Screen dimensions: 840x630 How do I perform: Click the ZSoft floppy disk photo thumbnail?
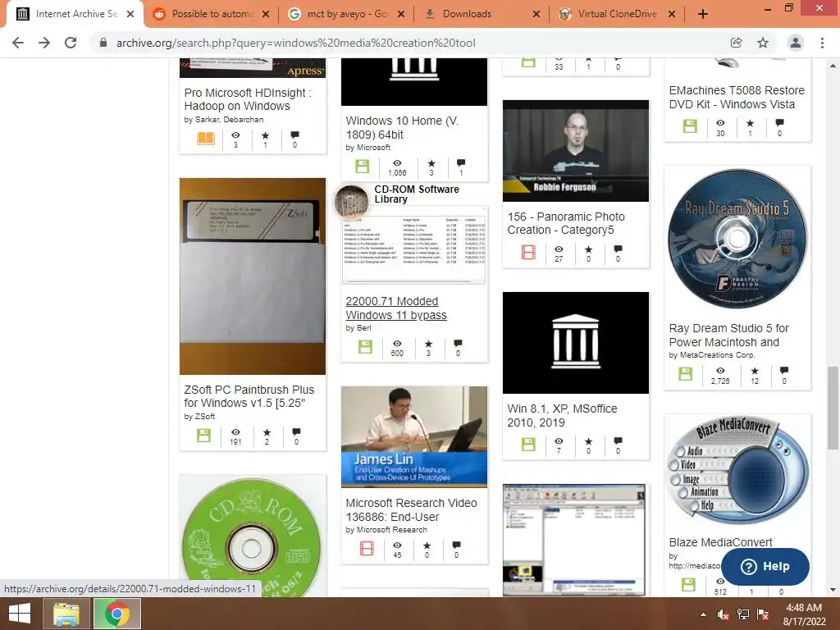coord(253,276)
